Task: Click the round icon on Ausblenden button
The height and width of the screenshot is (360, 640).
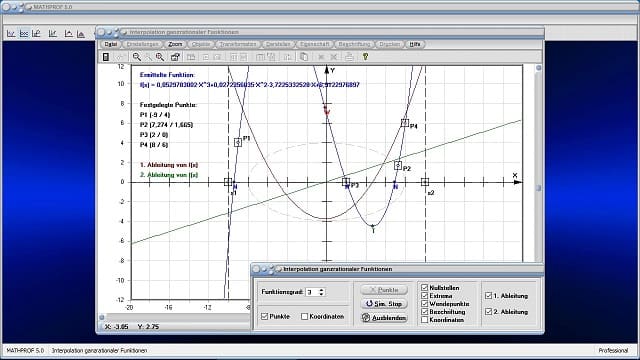Action: (366, 318)
